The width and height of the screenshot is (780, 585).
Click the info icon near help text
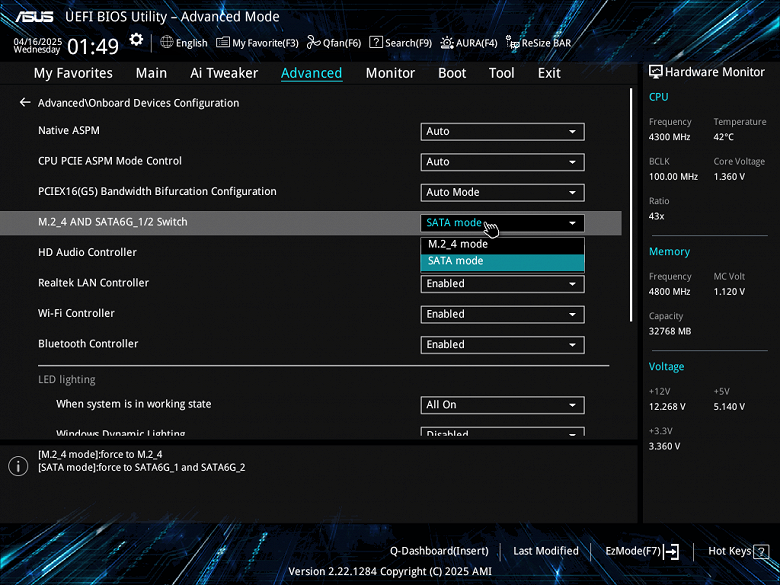18,467
